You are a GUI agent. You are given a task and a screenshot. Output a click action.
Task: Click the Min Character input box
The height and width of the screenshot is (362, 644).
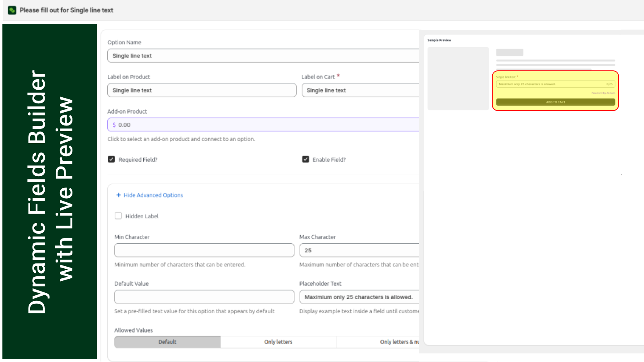[x=204, y=250]
